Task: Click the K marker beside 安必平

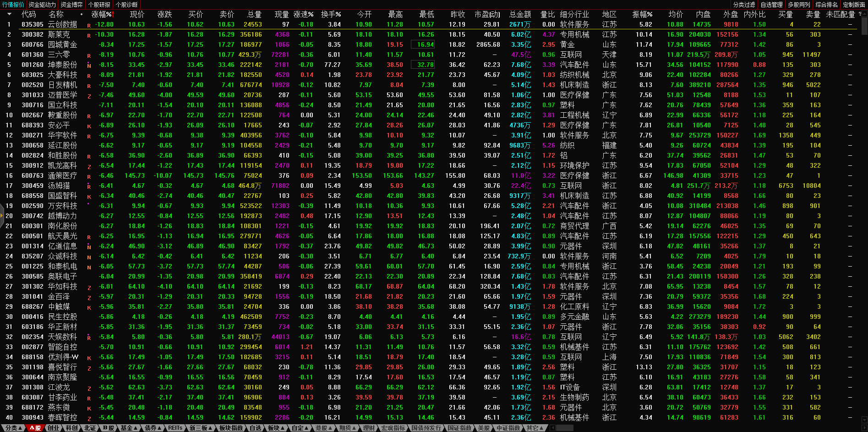Action: click(89, 126)
